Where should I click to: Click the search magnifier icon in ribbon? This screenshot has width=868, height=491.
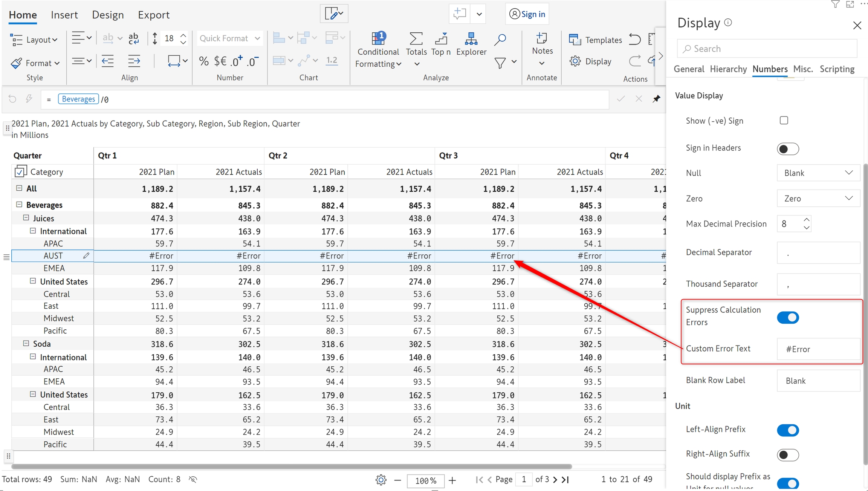[500, 39]
